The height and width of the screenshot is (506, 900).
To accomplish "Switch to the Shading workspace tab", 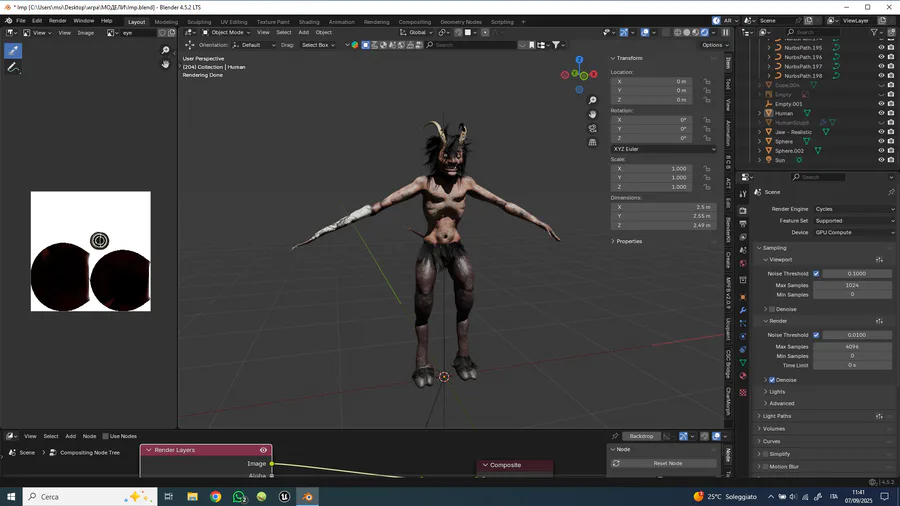I will point(309,22).
